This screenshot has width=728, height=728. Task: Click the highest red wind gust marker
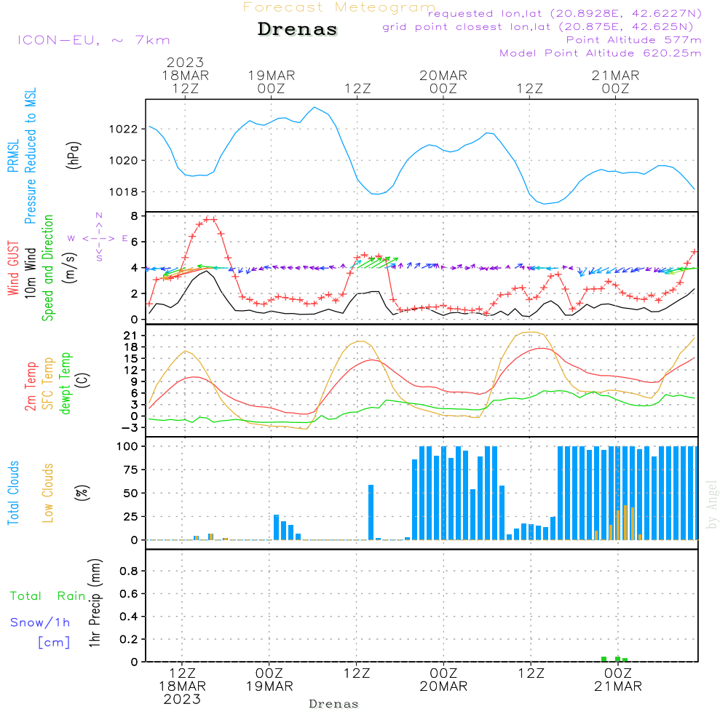coord(210,218)
